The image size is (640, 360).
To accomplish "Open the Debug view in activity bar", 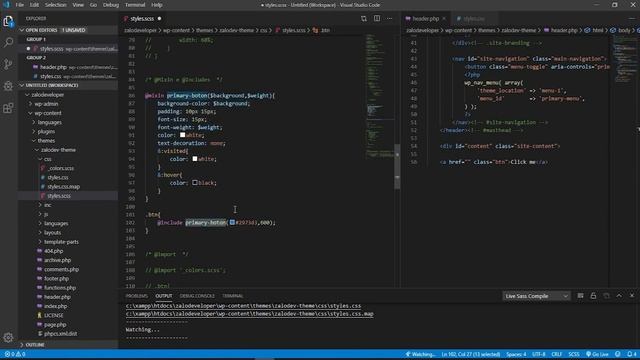I will (8, 86).
